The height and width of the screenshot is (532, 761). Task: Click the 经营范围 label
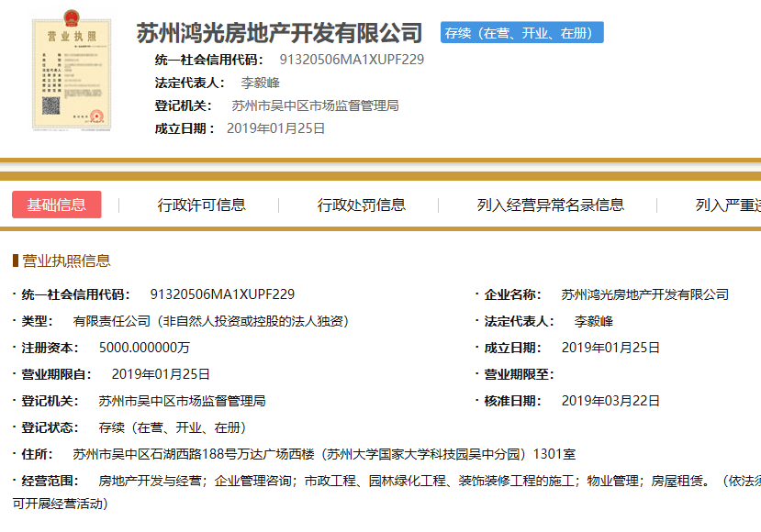[50, 481]
